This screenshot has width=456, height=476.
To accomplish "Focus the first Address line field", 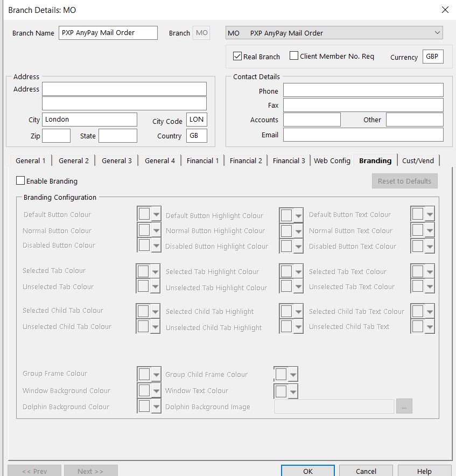I will (124, 89).
